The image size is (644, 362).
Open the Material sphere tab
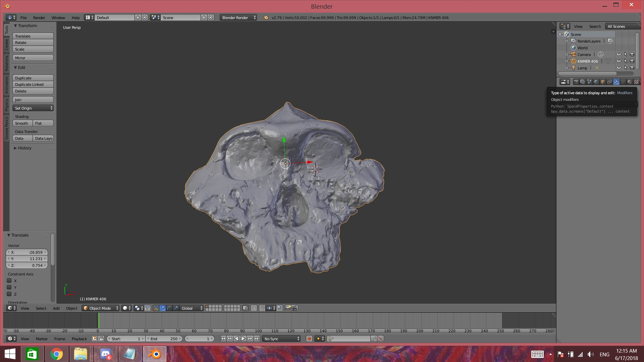[x=630, y=82]
